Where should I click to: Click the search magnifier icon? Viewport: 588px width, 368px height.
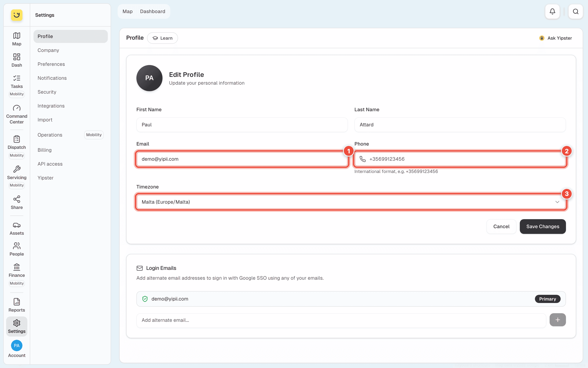click(576, 11)
